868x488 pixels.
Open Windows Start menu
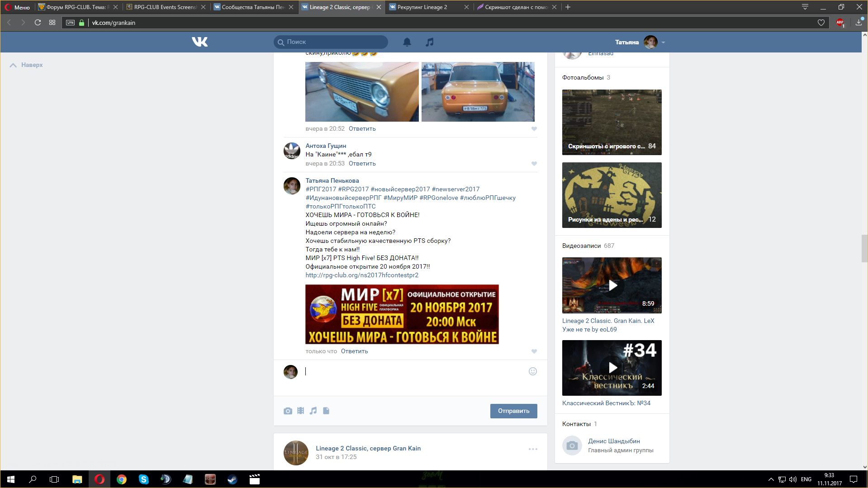tap(11, 479)
